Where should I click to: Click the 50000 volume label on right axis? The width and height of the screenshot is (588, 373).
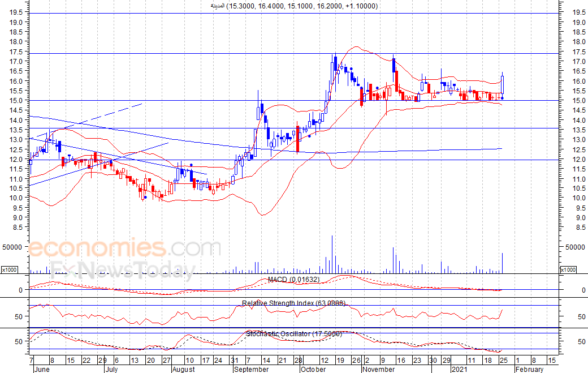click(575, 247)
